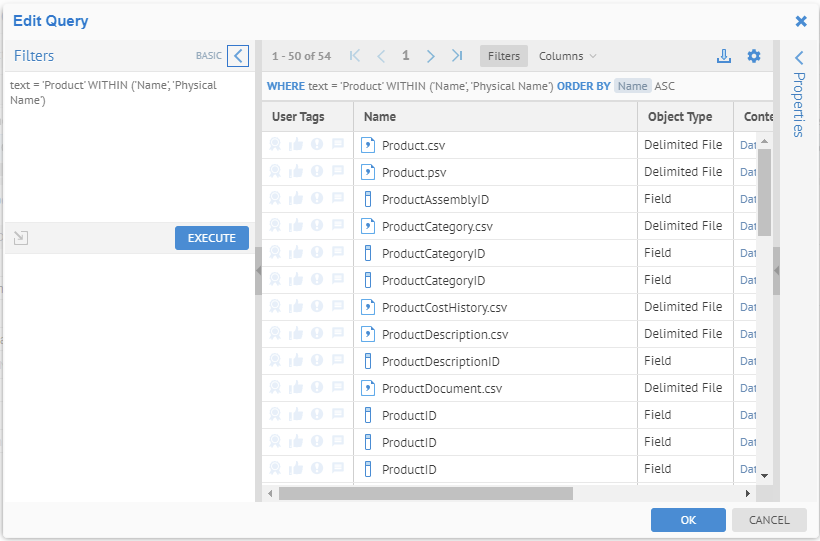Viewport: 820px width, 541px height.
Task: Jump to the last results page
Action: pyautogui.click(x=457, y=56)
